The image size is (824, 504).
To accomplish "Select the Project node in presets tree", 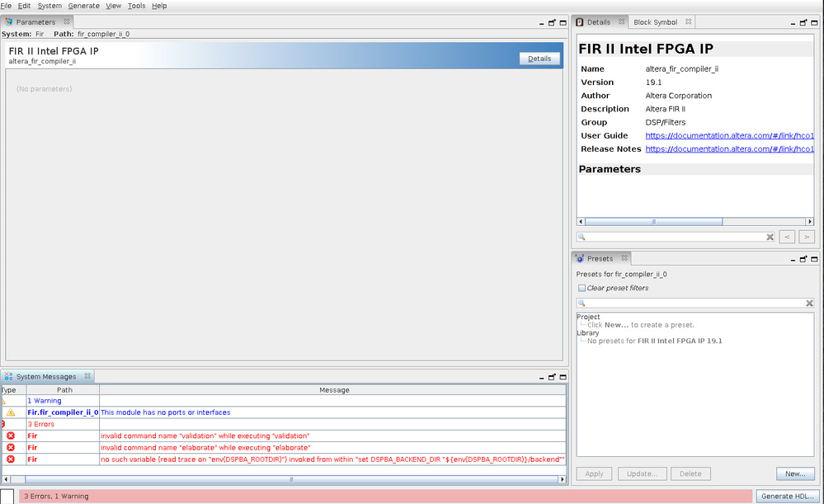I will click(588, 317).
